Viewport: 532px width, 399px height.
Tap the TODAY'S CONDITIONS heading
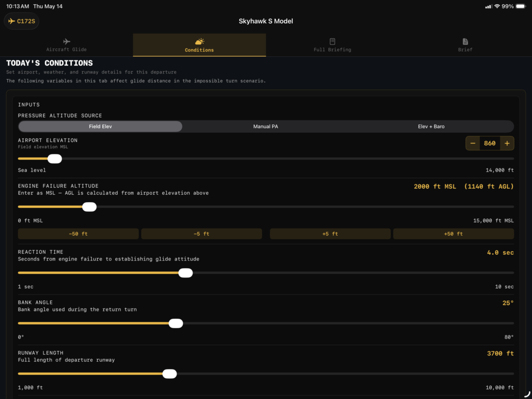(x=50, y=63)
